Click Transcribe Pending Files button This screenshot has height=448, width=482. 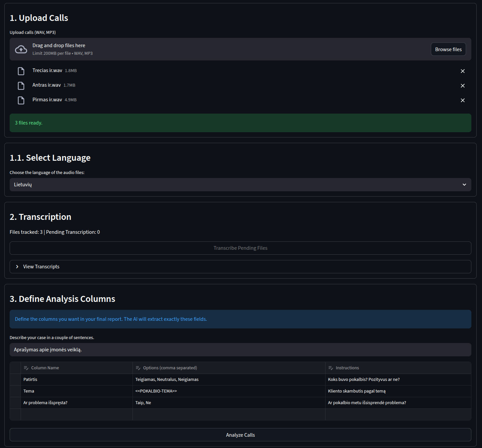(240, 248)
